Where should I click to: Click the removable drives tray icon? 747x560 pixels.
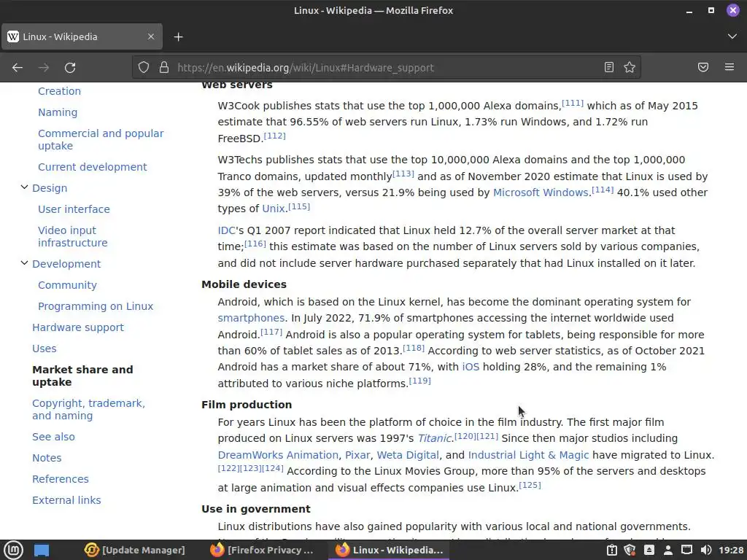pyautogui.click(x=649, y=550)
